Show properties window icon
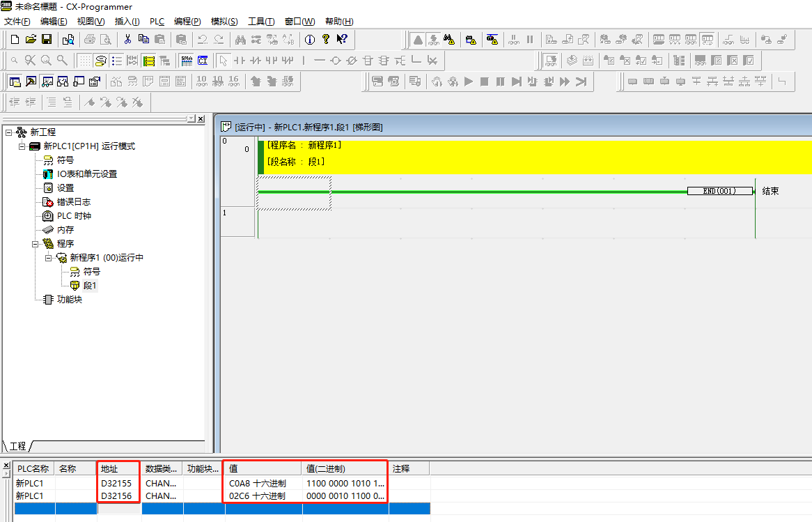812x522 pixels. tap(95, 82)
